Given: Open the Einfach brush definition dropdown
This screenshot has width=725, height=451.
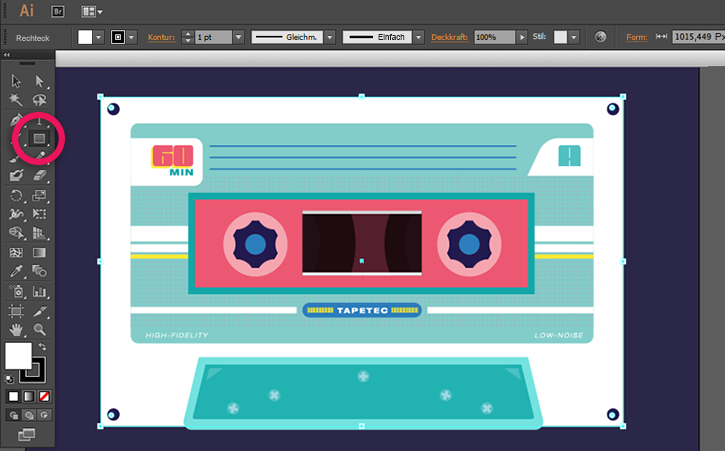Looking at the screenshot, I should [418, 37].
